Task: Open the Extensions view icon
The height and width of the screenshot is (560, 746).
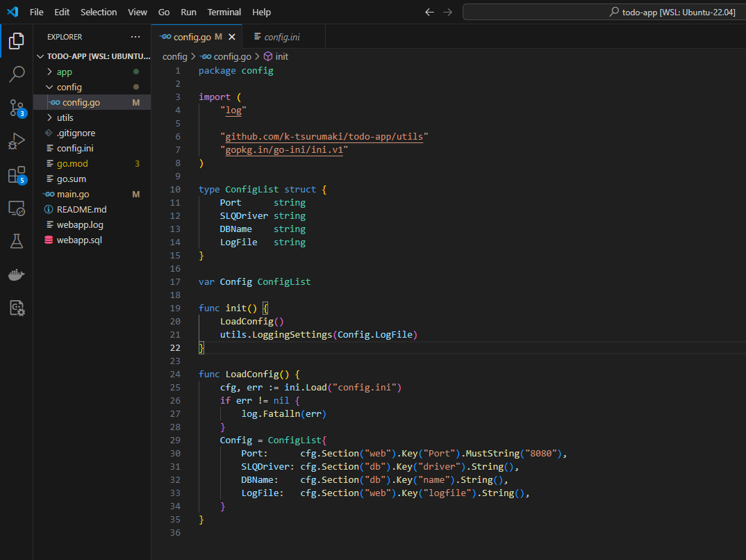Action: pos(17,175)
